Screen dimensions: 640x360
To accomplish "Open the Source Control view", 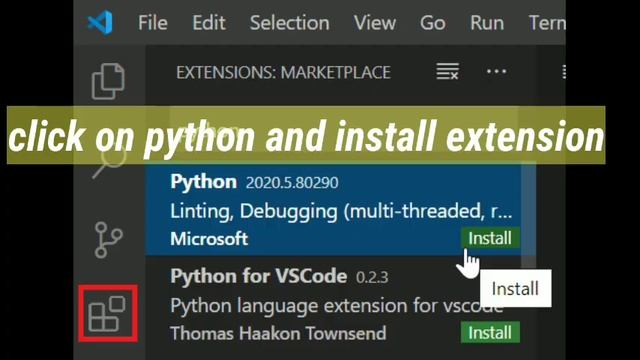I will (108, 240).
